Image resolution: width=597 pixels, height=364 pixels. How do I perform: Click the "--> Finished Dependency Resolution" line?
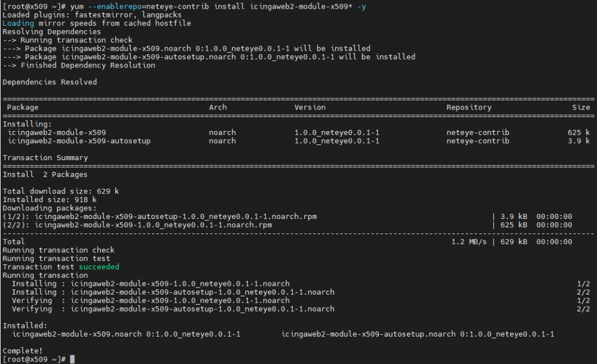point(79,65)
